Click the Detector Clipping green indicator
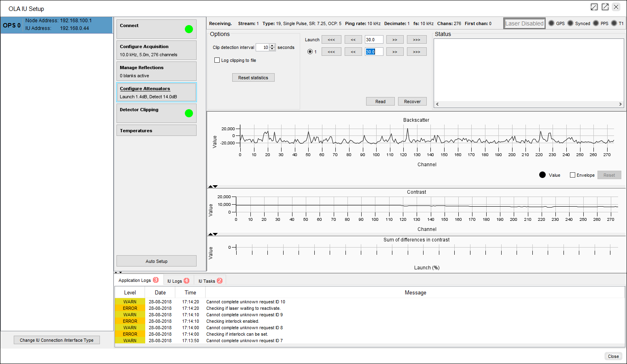Viewport: 627px width, 364px height. coord(189,113)
